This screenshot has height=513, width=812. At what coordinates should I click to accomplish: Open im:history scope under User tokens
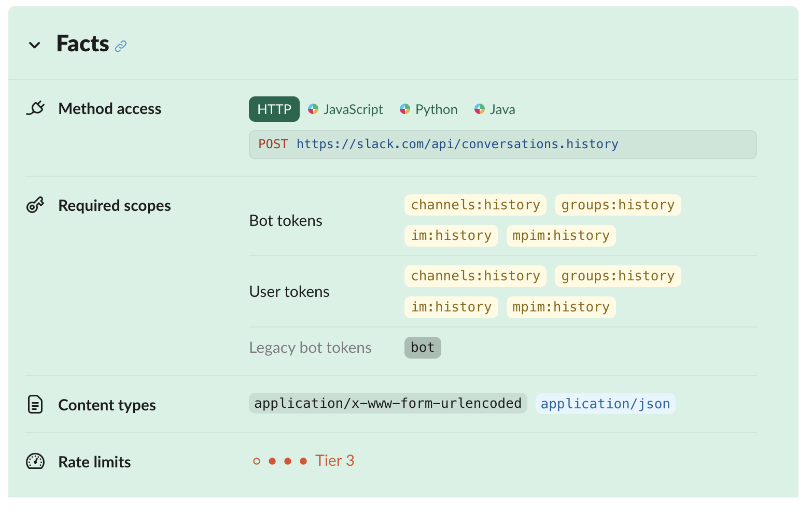click(451, 307)
